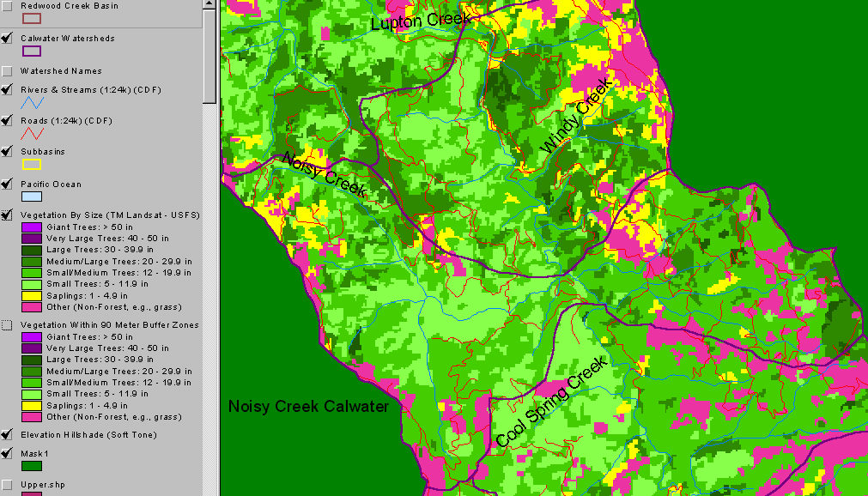Click pink Other swatch under Vegetation By Size
Screen dimensions: 868x496
pyautogui.click(x=32, y=307)
